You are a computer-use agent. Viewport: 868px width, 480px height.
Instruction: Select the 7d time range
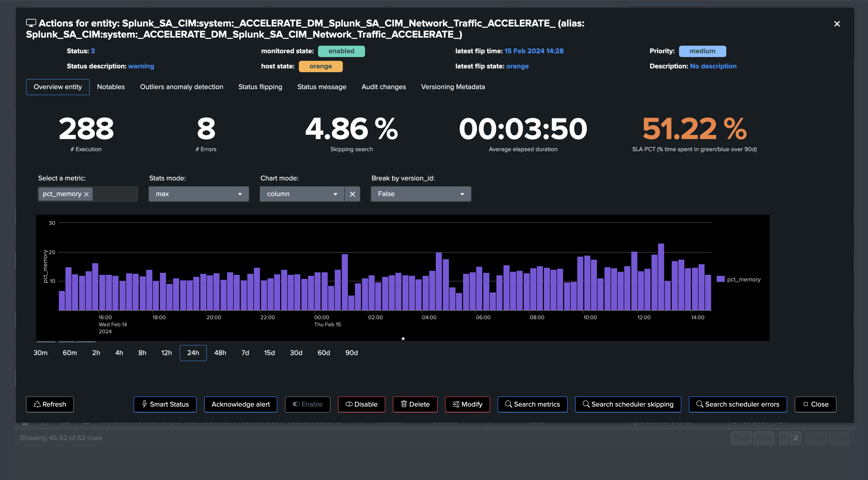click(245, 353)
